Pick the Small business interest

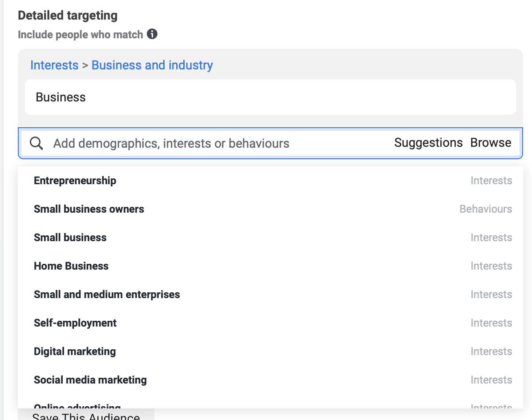click(70, 238)
